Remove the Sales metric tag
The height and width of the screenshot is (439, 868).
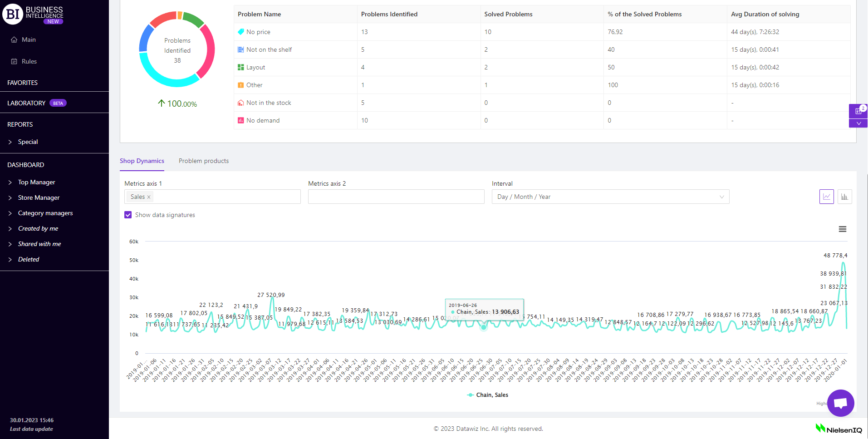149,197
